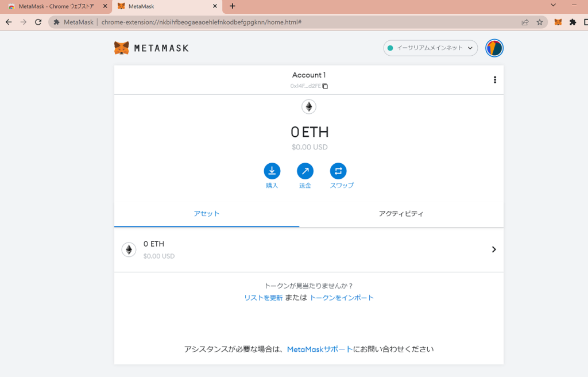
Task: Select the MetaMask browser tab
Action: pyautogui.click(x=167, y=6)
